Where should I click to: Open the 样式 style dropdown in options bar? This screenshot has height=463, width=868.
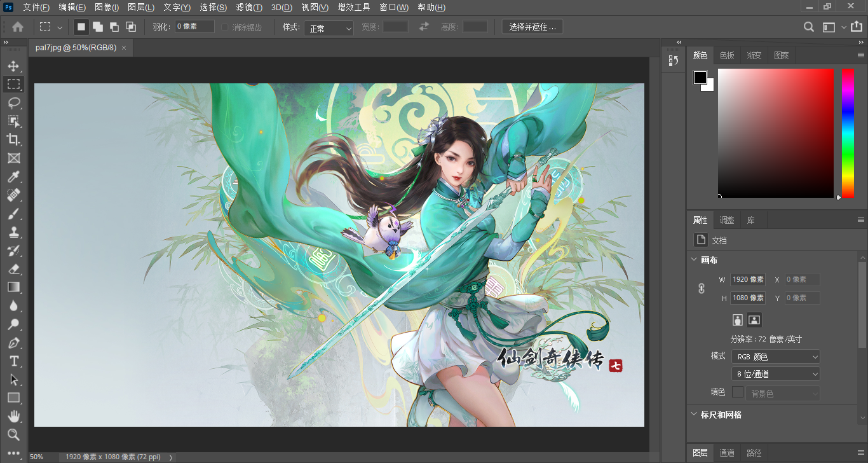329,28
